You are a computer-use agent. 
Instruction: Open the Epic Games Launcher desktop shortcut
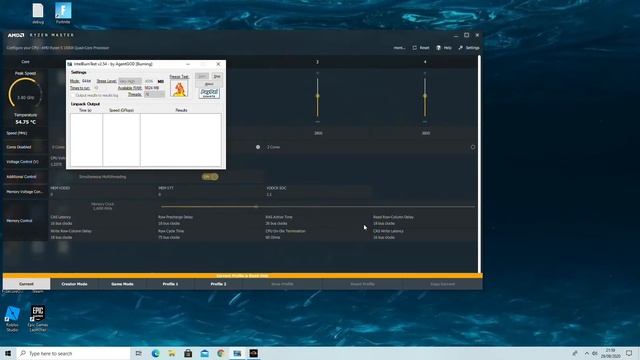coord(38,319)
